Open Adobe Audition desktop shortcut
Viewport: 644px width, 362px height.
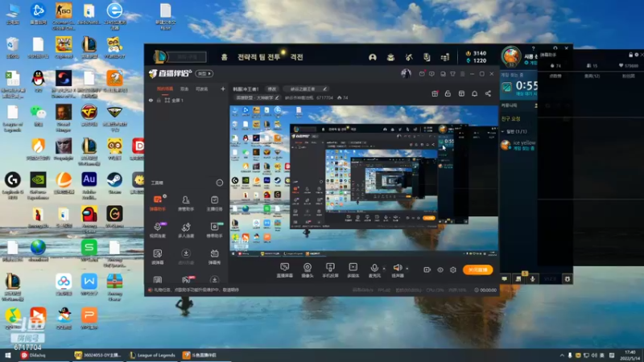(x=89, y=186)
